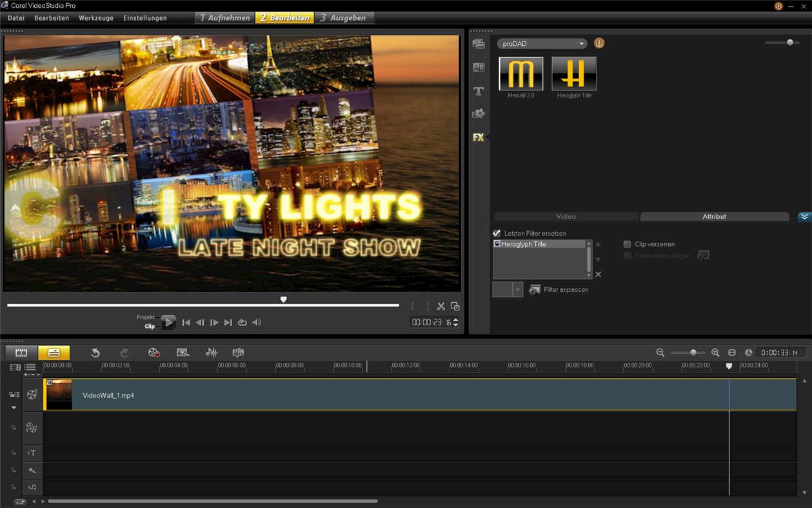
Task: Open the track manager list icon
Action: [x=30, y=367]
